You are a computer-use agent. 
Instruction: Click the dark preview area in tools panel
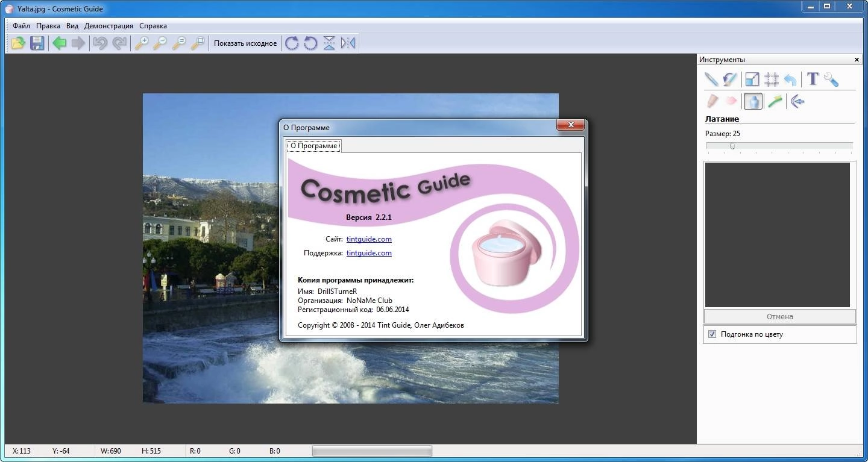pyautogui.click(x=778, y=235)
